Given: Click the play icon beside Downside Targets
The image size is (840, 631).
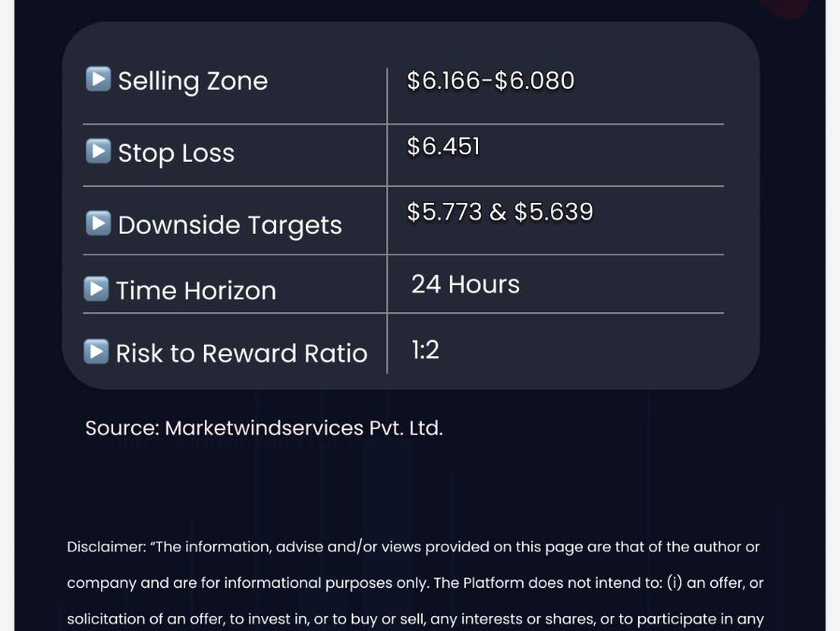Looking at the screenshot, I should [98, 223].
